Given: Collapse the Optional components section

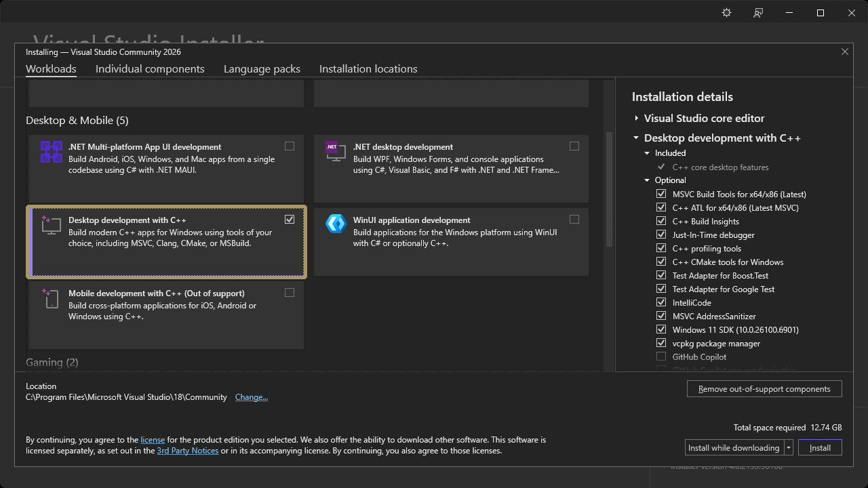Looking at the screenshot, I should tap(646, 180).
